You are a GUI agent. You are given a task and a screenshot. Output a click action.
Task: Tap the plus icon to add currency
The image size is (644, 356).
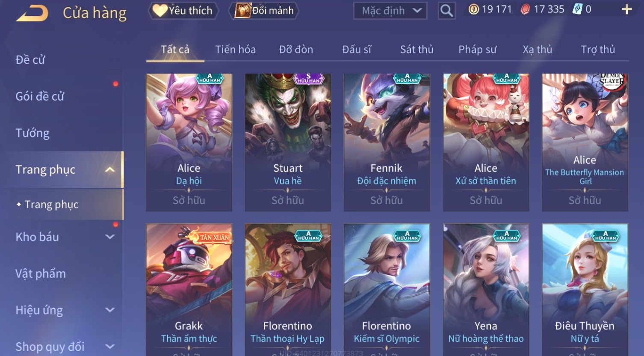(626, 9)
